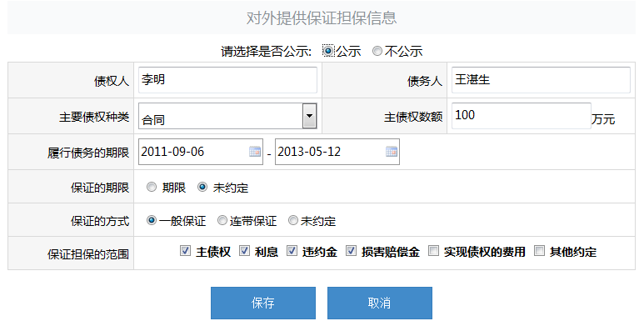This screenshot has width=644, height=326.
Task: Click the 保证担保的范围 label
Action: tap(88, 254)
